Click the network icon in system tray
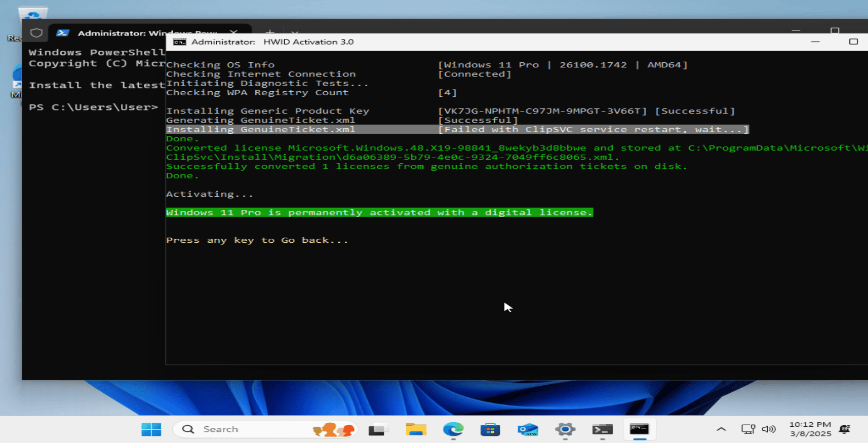The image size is (868, 443). (x=748, y=429)
